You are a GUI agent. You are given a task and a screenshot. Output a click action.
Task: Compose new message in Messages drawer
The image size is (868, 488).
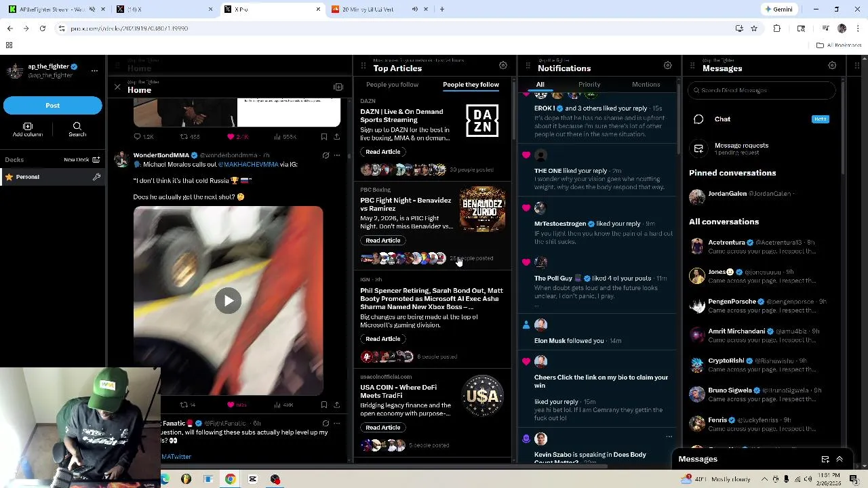[825, 459]
